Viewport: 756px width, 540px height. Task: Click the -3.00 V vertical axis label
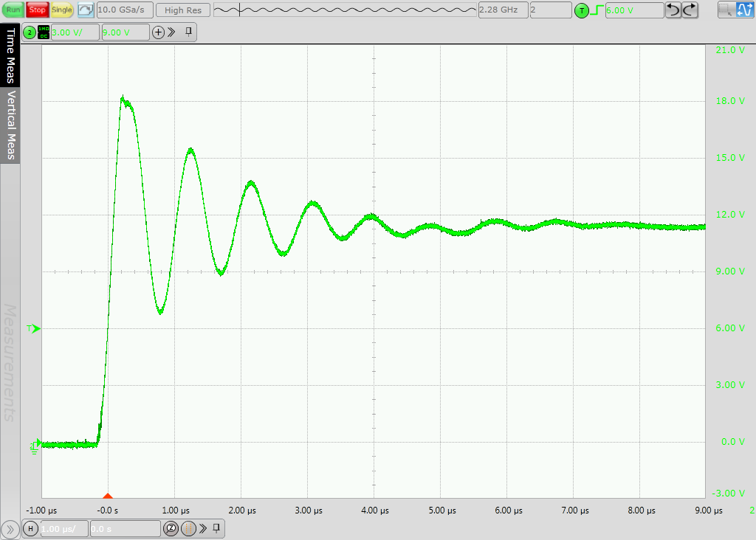(x=728, y=494)
